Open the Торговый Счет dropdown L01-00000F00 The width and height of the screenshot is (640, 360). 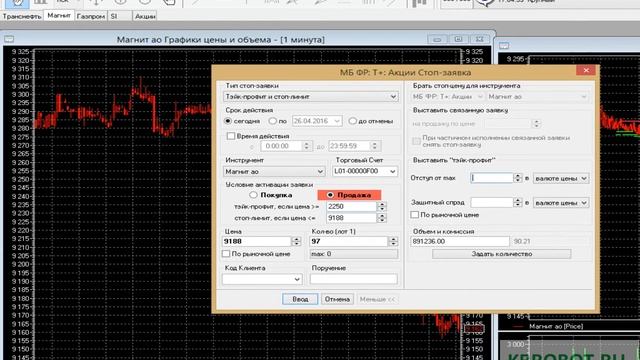coord(365,171)
